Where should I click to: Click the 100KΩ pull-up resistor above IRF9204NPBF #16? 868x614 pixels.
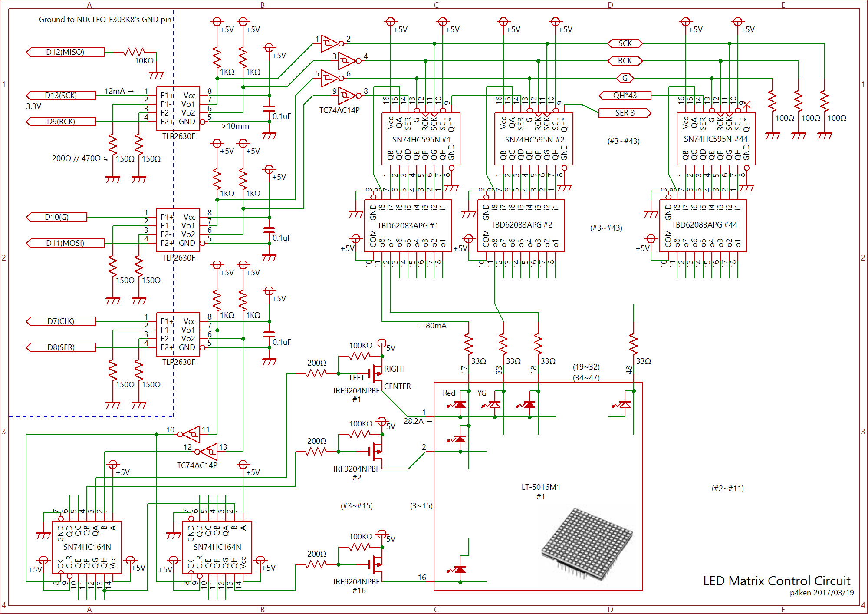[x=359, y=547]
